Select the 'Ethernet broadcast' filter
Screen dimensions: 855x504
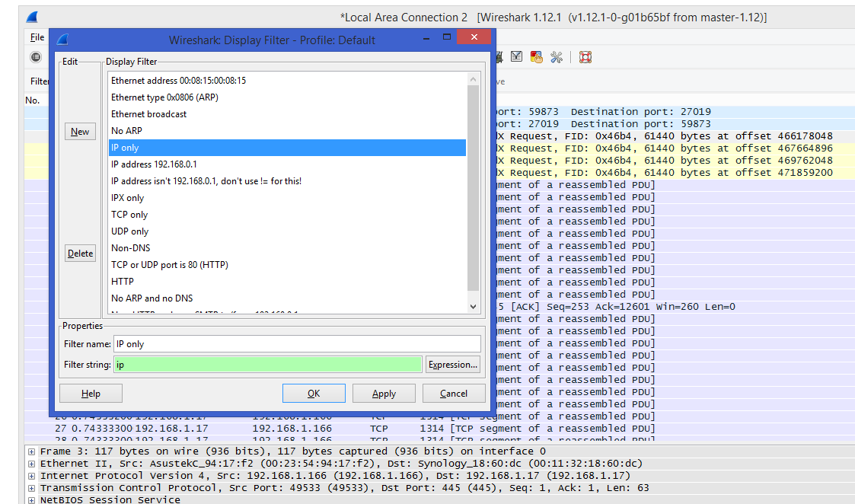point(287,114)
